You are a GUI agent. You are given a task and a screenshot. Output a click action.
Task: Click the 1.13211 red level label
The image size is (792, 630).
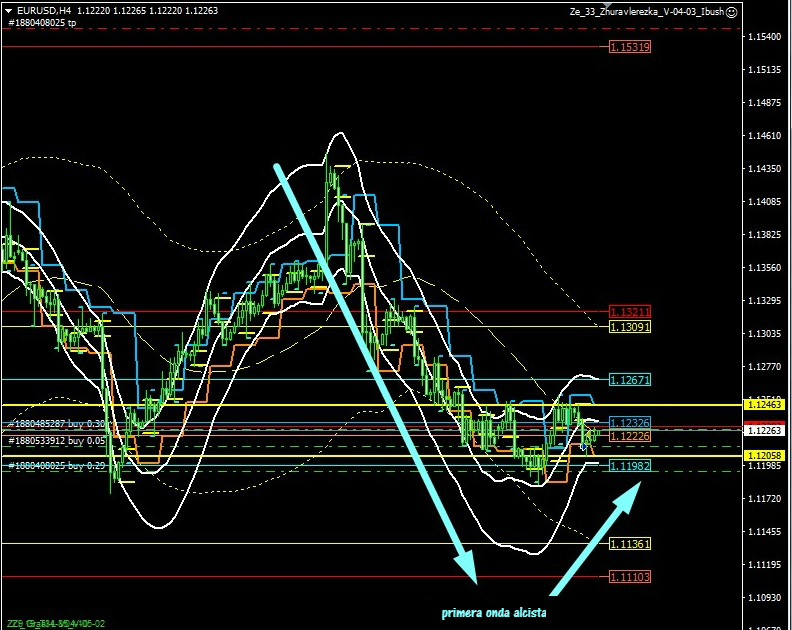coord(630,312)
